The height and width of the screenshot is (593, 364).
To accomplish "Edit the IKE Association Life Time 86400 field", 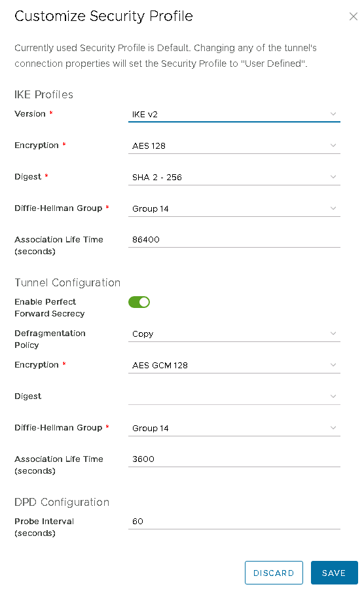I will 234,240.
